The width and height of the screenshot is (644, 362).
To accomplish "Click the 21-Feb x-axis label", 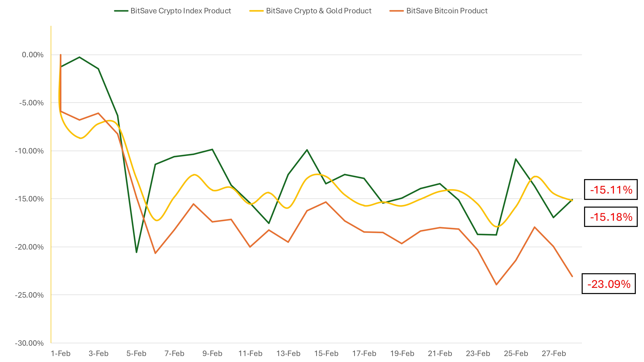I will [440, 353].
